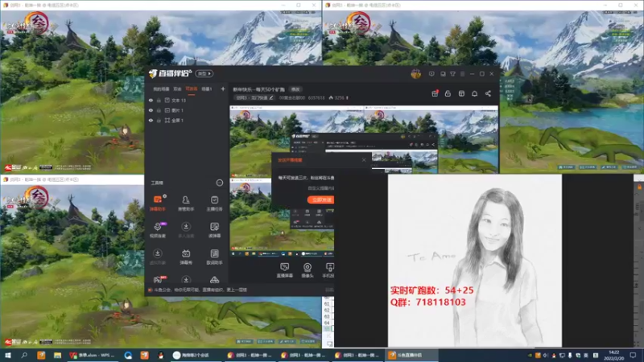This screenshot has width=644, height=362.
Task: Open danmaku assistant settings gear
Action: 165,196
